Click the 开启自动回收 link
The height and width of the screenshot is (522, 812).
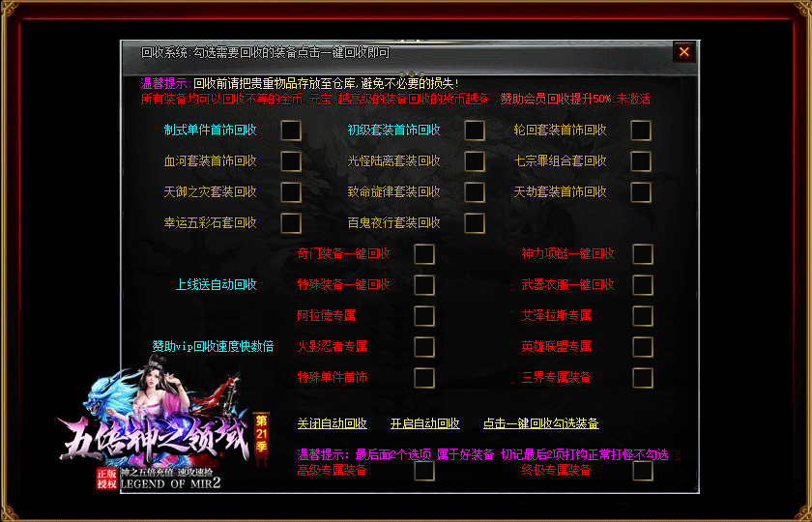point(424,423)
